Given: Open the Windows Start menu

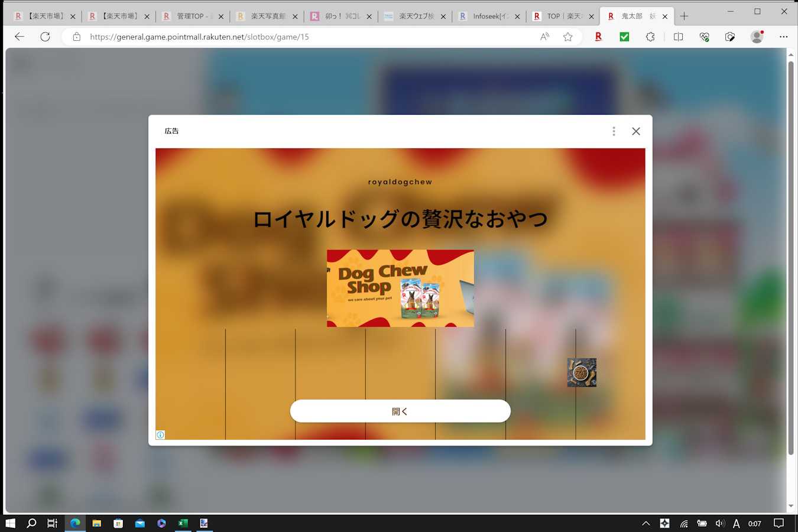Looking at the screenshot, I should coord(10,523).
